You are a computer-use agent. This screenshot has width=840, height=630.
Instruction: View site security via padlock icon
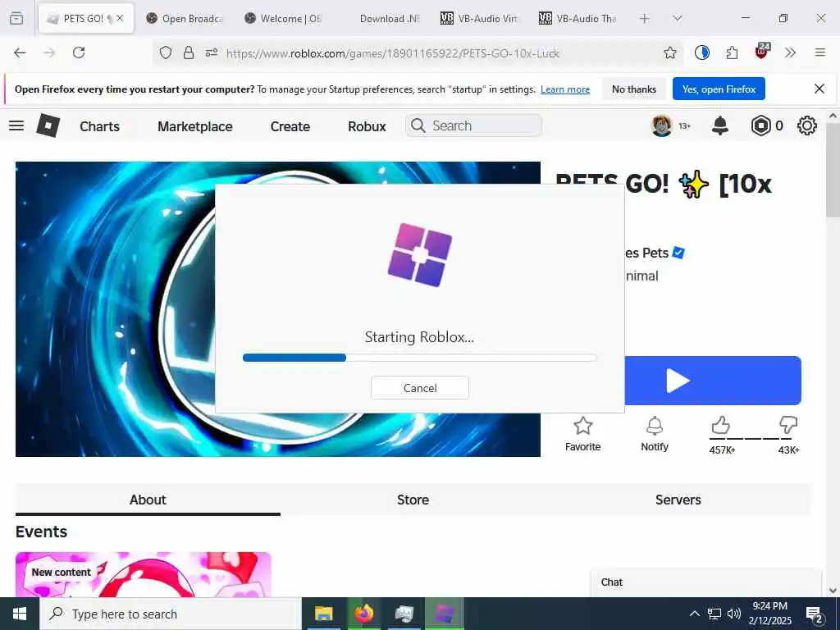189,52
